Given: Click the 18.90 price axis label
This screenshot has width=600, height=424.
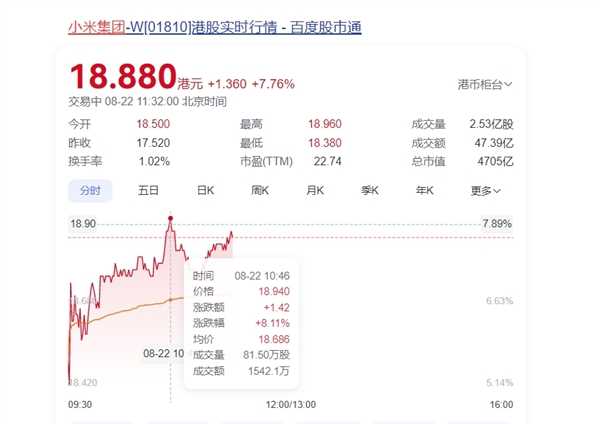Looking at the screenshot, I should 83,223.
